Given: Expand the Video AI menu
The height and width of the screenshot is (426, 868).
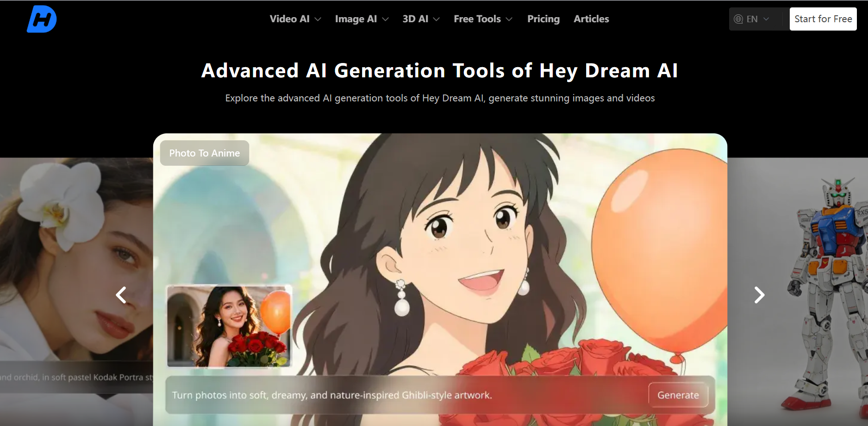Looking at the screenshot, I should click(295, 19).
